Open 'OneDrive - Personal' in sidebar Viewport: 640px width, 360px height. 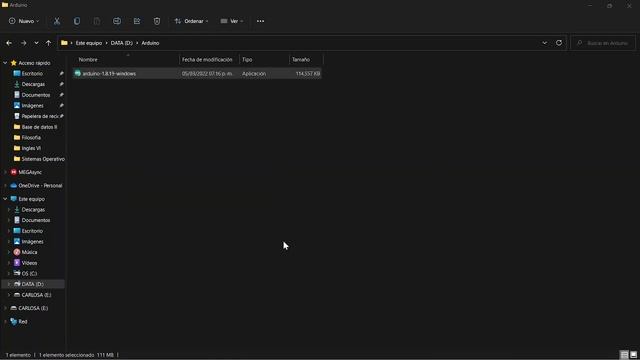pos(40,185)
